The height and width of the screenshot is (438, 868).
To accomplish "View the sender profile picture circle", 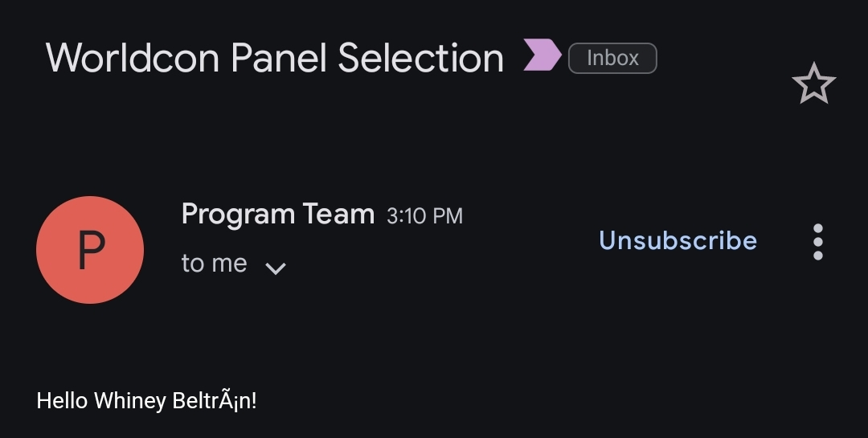I will [x=90, y=250].
